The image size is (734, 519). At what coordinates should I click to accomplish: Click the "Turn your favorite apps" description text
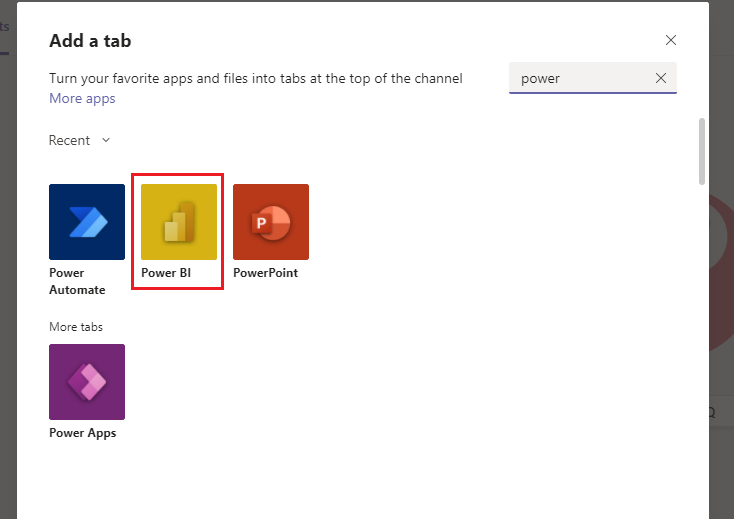pos(255,78)
